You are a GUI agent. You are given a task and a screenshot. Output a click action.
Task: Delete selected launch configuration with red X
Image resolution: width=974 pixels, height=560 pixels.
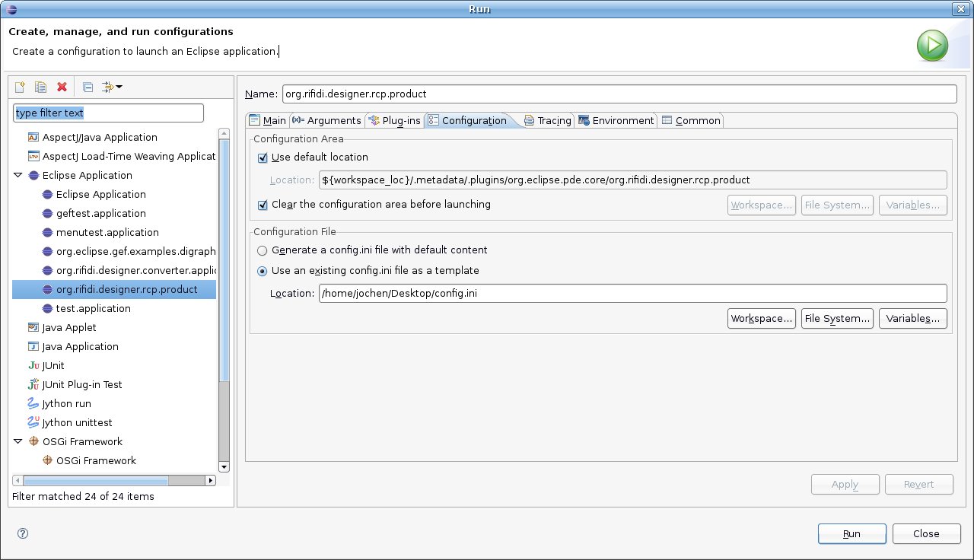tap(62, 87)
